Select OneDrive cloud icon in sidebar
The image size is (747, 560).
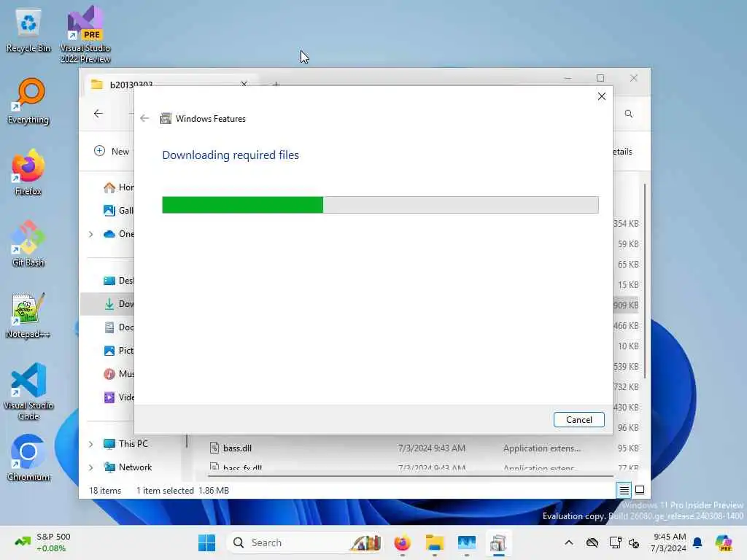109,234
